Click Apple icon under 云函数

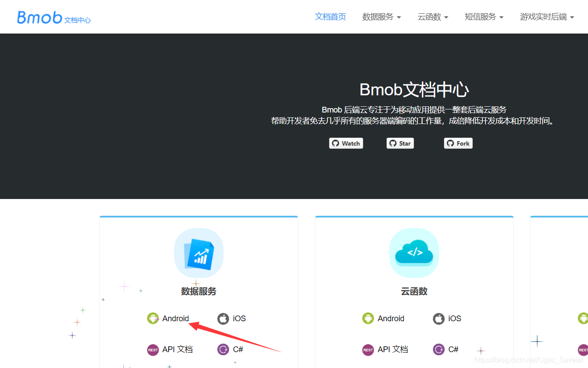(x=439, y=319)
